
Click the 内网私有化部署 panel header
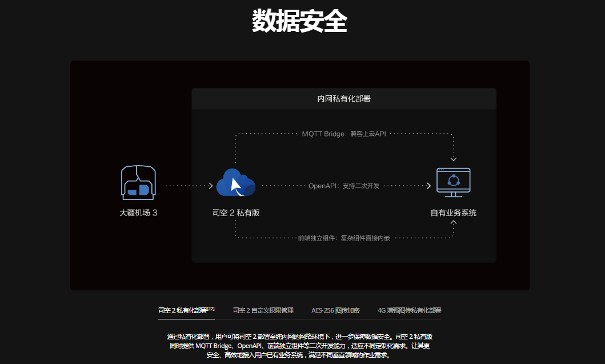coord(344,99)
